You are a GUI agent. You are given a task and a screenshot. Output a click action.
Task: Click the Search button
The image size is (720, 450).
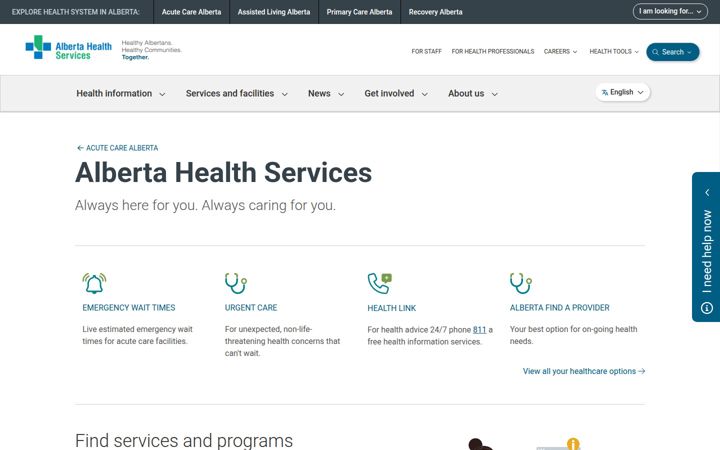[673, 52]
